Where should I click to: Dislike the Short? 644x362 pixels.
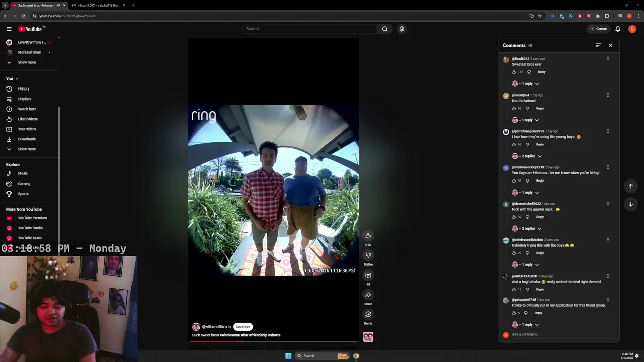(x=368, y=255)
